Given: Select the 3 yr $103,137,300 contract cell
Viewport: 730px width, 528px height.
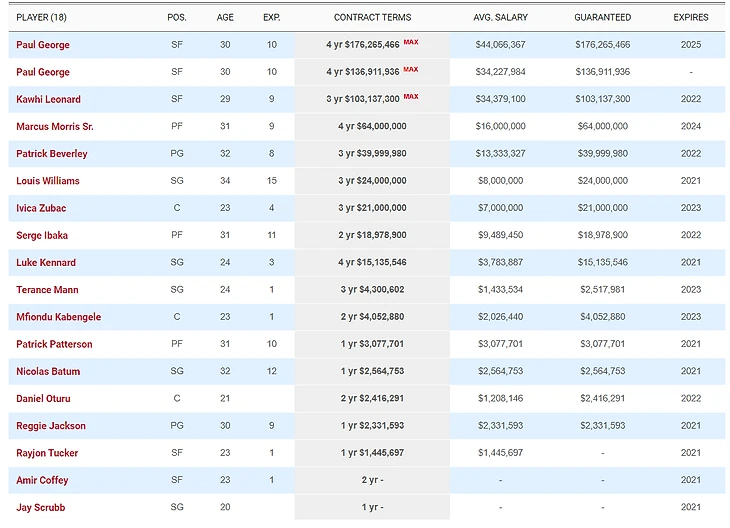Looking at the screenshot, I should coord(372,99).
